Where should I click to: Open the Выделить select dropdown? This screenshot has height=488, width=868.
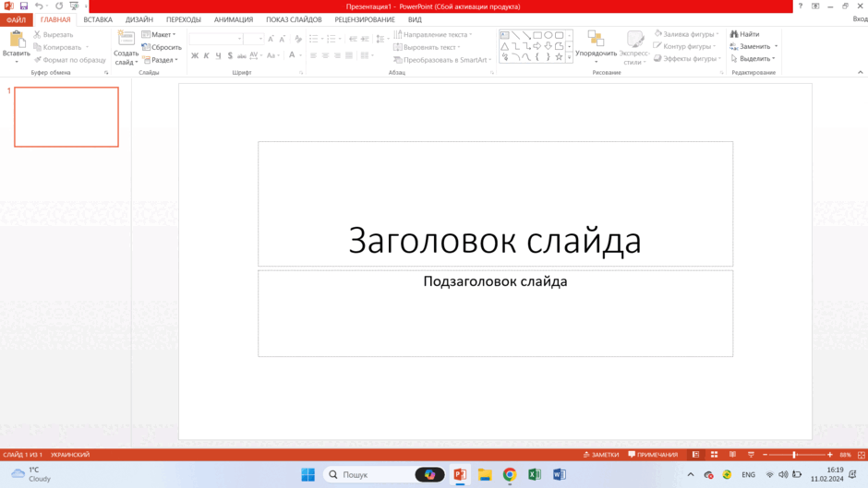pos(753,59)
